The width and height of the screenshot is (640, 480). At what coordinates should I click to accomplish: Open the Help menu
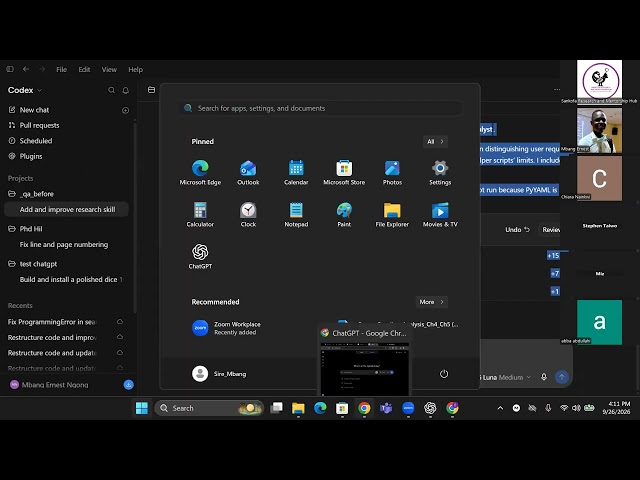(136, 69)
